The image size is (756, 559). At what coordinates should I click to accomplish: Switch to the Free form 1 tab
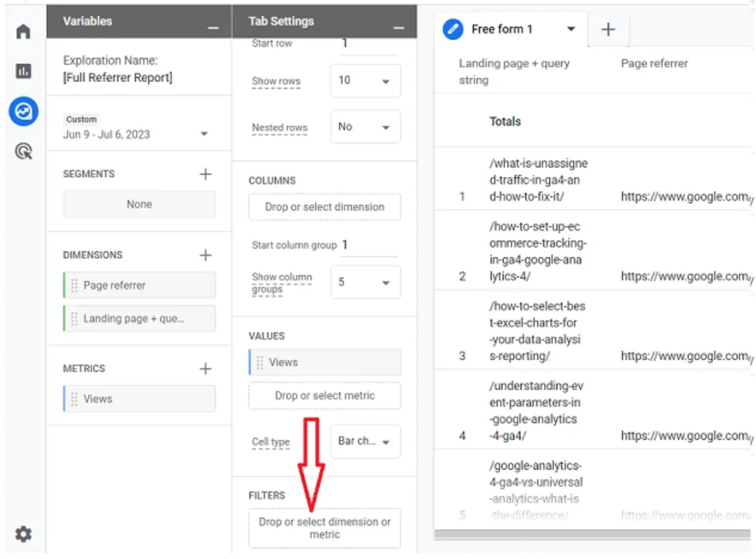click(501, 29)
